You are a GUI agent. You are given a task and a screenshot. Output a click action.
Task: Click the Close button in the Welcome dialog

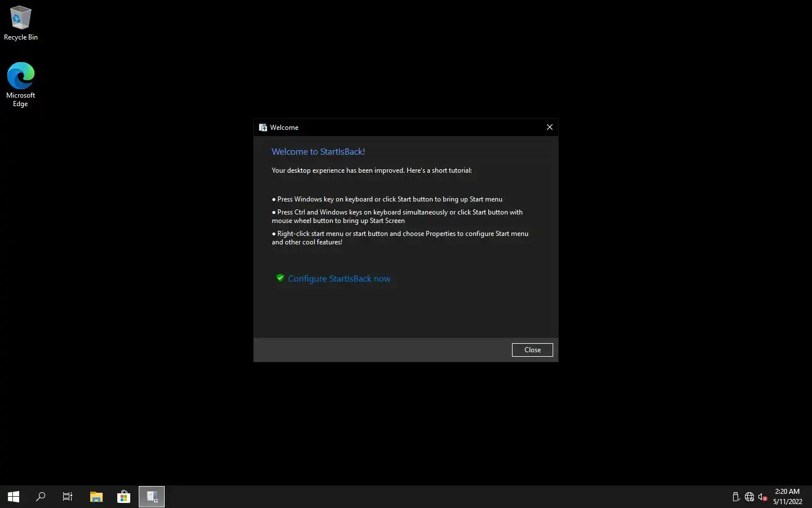click(532, 350)
